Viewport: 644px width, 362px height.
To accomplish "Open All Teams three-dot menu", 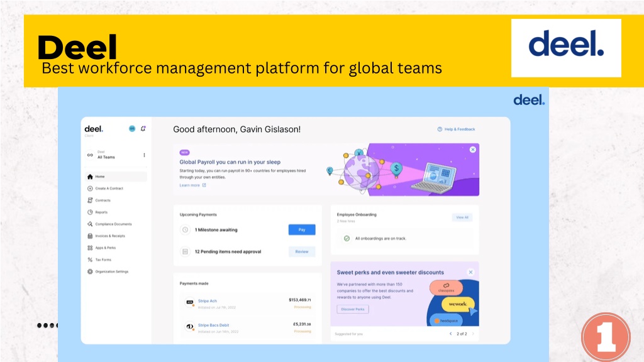I will [x=144, y=155].
